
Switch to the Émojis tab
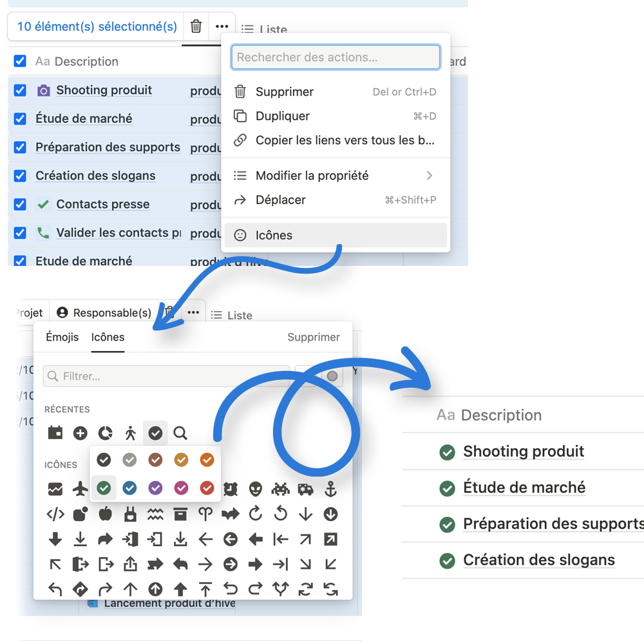[62, 337]
